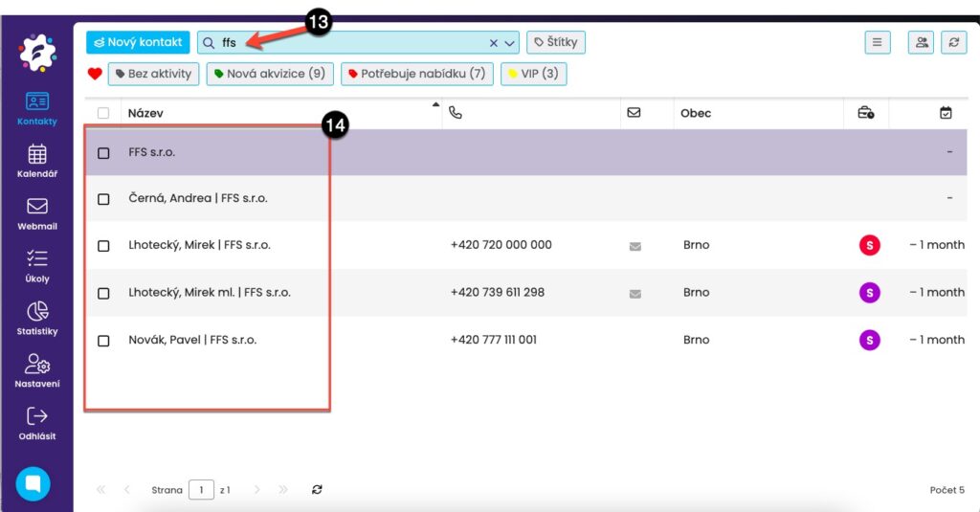Image resolution: width=980 pixels, height=512 pixels.
Task: Expand the search options chevron
Action: [x=509, y=43]
